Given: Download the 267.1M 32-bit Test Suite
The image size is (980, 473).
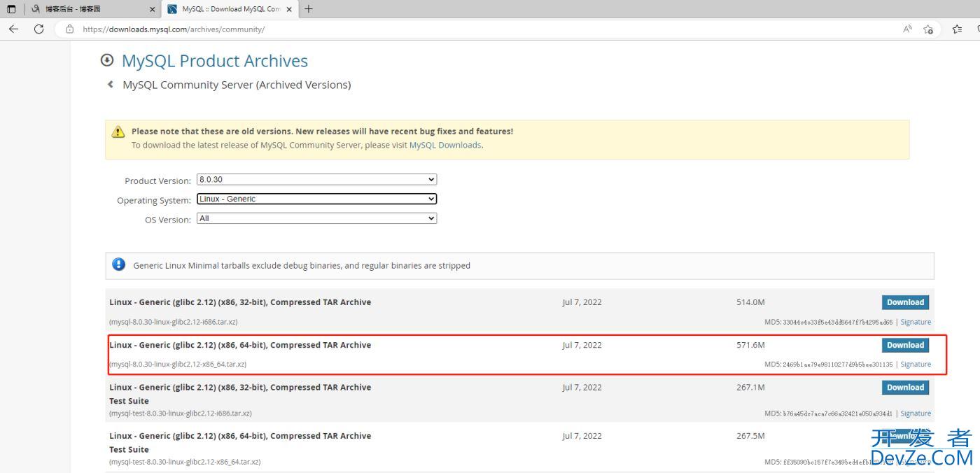Looking at the screenshot, I should [x=905, y=387].
